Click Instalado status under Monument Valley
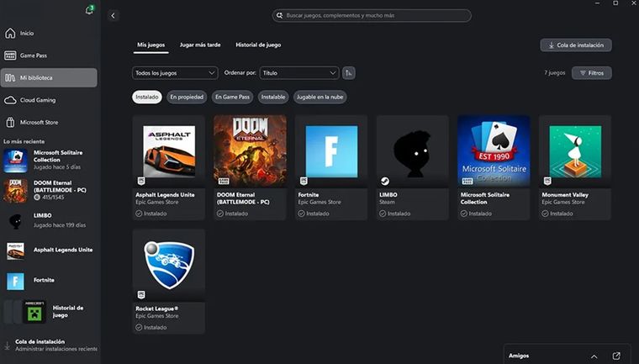Screen dimensions: 639x364 tap(557, 214)
